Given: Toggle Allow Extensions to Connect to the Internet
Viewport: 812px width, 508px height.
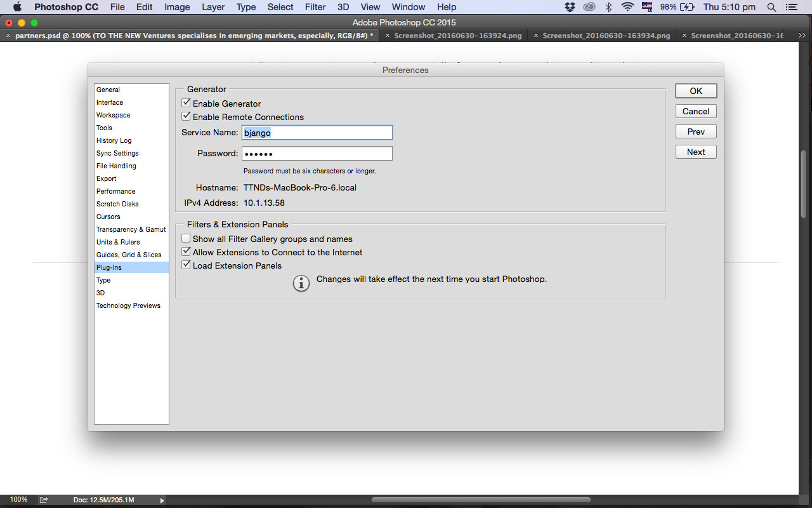Looking at the screenshot, I should tap(186, 251).
